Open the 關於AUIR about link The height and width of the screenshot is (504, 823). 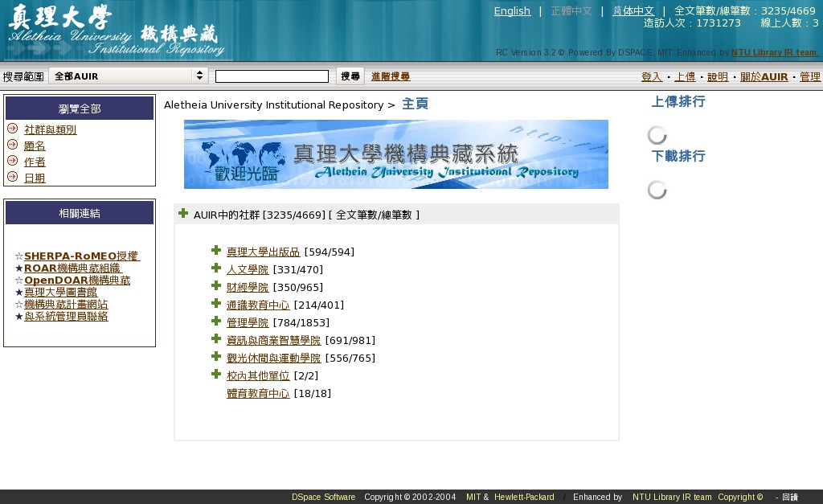764,76
